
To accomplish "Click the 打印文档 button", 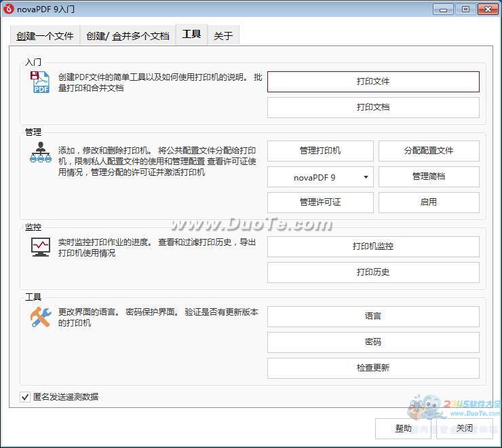I will coord(373,107).
